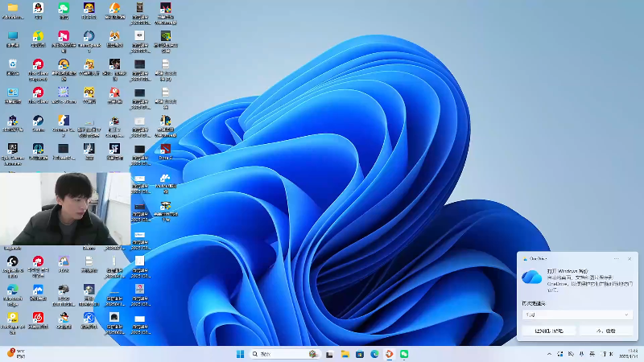The image size is (644, 362).
Task: Launch WeChat from the desktop shortcut
Action: point(64,10)
